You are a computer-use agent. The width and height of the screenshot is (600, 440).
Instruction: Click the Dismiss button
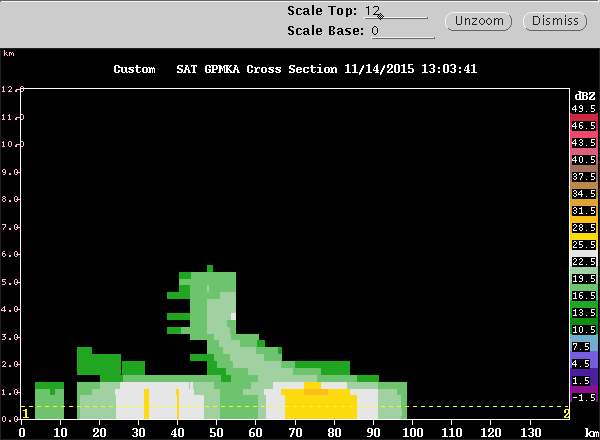click(555, 21)
